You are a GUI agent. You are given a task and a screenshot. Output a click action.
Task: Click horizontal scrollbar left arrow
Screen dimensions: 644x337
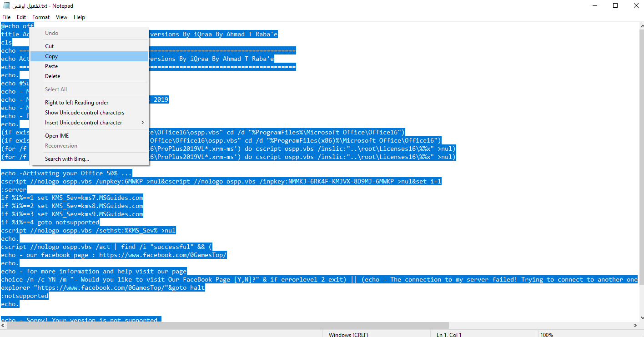[x=4, y=326]
